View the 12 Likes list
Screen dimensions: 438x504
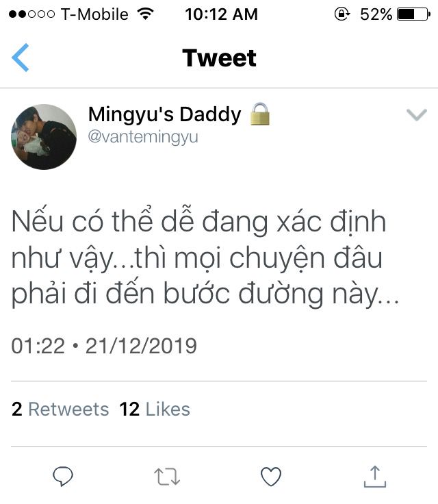pos(155,409)
